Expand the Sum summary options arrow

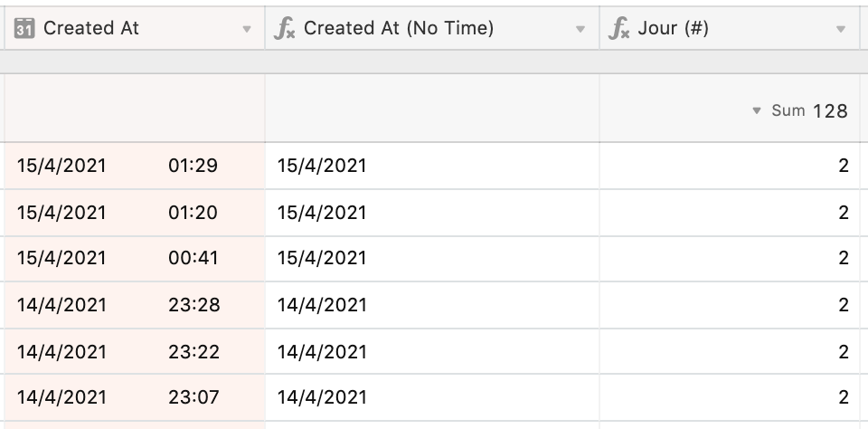pyautogui.click(x=757, y=110)
